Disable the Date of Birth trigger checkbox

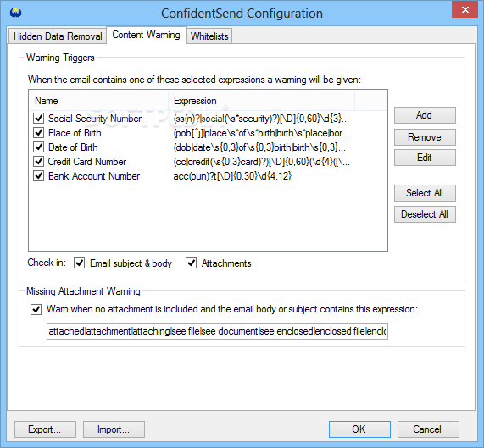(x=39, y=147)
